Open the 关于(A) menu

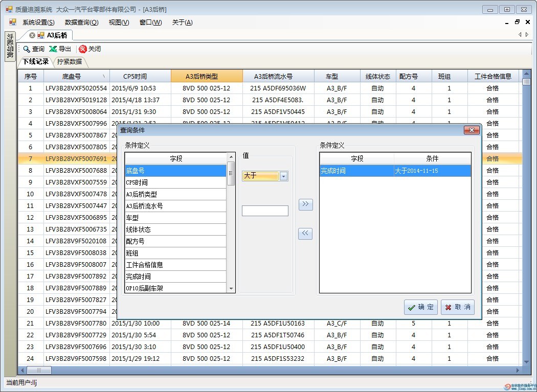click(182, 22)
